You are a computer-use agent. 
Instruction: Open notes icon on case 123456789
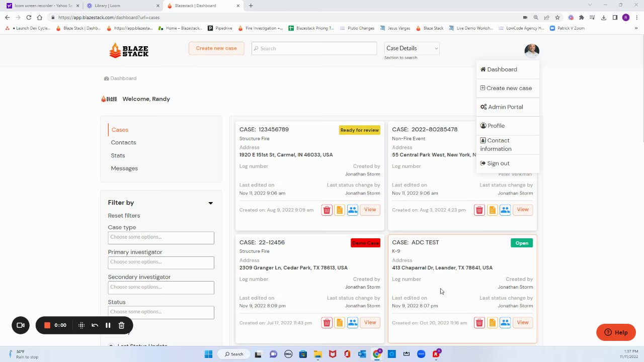340,210
